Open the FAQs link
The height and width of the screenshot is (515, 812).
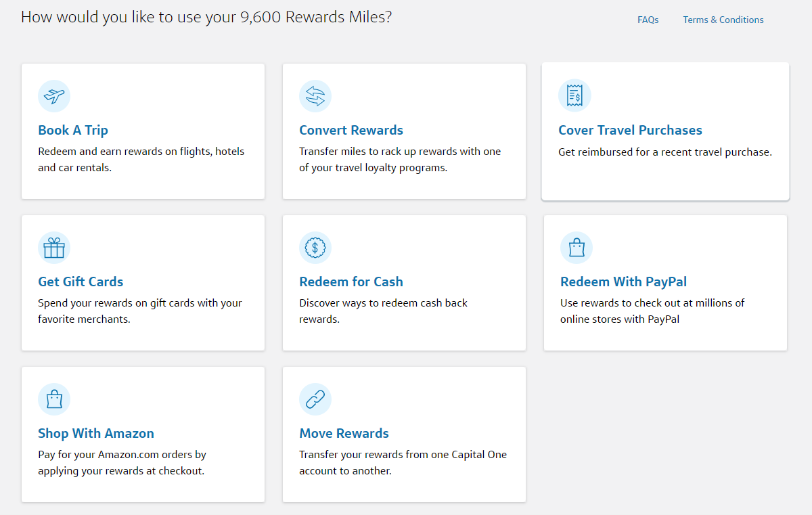(648, 20)
